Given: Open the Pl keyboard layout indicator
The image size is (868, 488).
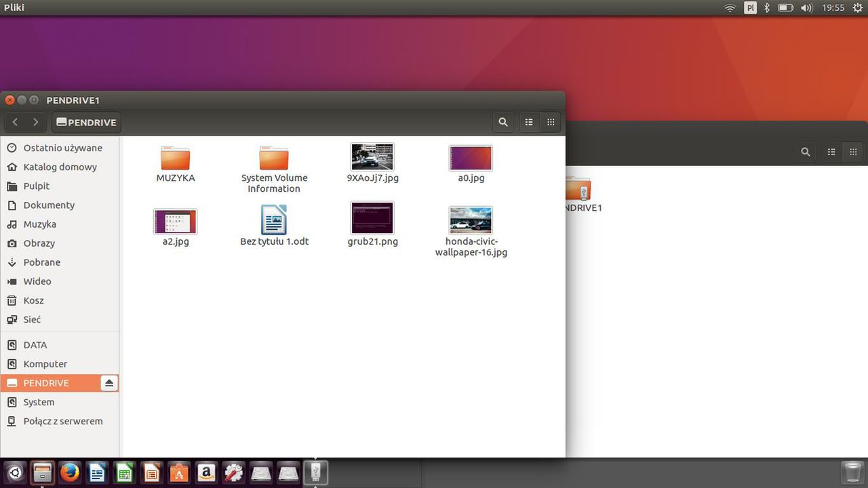Looking at the screenshot, I should pyautogui.click(x=750, y=8).
